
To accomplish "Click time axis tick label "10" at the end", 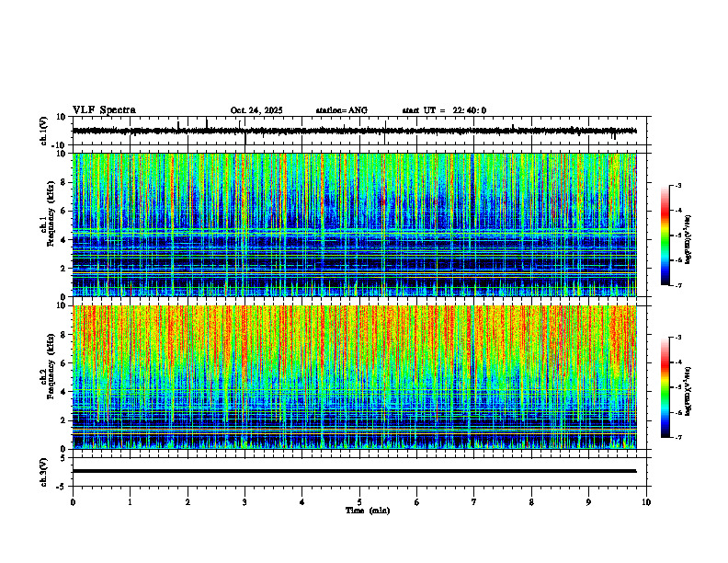I will coord(646,502).
